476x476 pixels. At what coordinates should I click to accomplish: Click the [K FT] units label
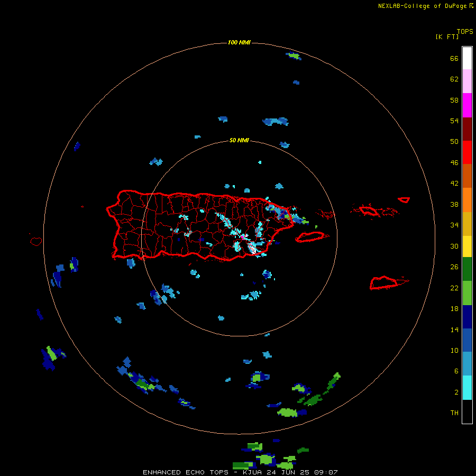coord(447,37)
